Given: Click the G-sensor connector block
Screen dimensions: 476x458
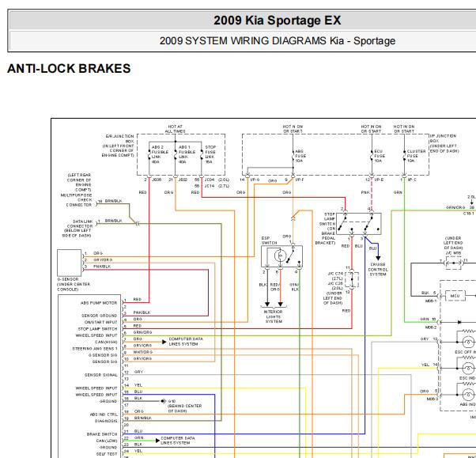Looking at the screenshot, I should tap(70, 259).
